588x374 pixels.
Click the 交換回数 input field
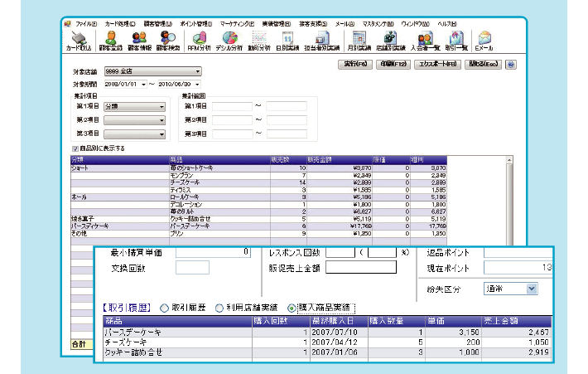[192, 268]
